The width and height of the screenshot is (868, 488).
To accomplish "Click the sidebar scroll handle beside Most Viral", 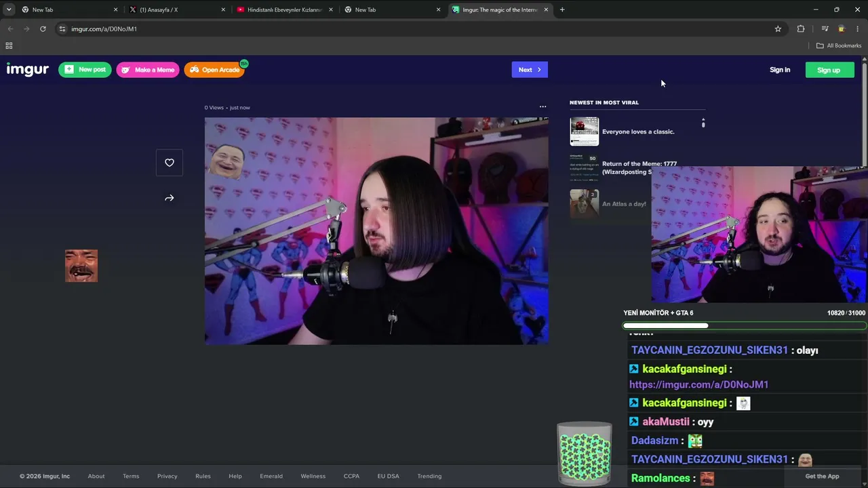I will coord(703,123).
